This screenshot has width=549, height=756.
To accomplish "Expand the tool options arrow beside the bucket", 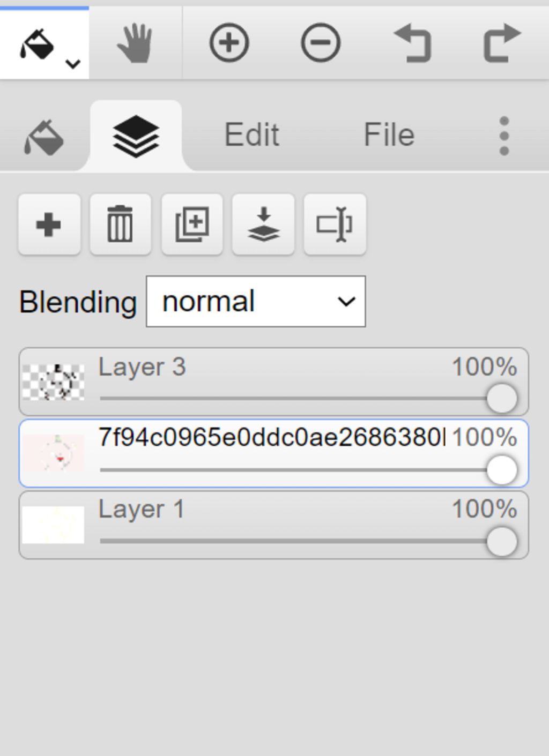I will [73, 64].
